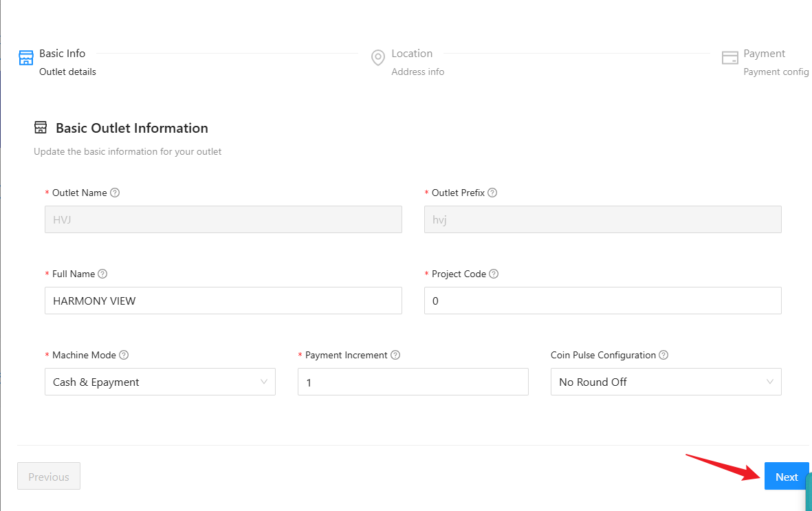Open the Coin Pulse Configuration dropdown
812x511 pixels.
666,382
